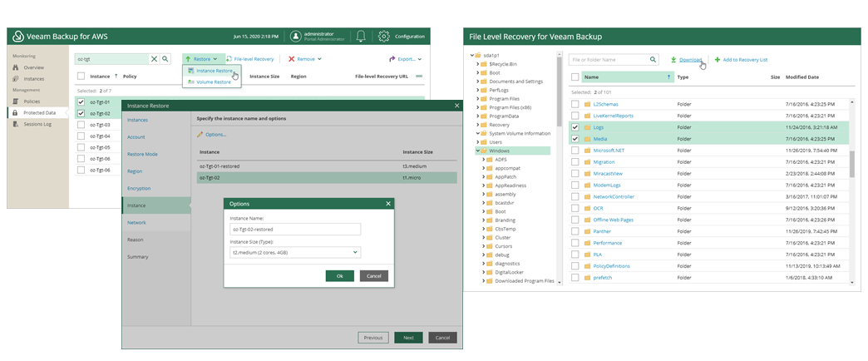This screenshot has height=361, width=868.
Task: Open the notifications bell in Veeam header
Action: click(x=361, y=37)
